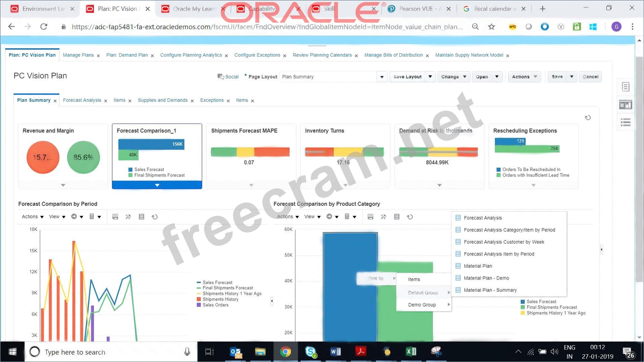Open the list icon on right sidebar

tap(626, 122)
